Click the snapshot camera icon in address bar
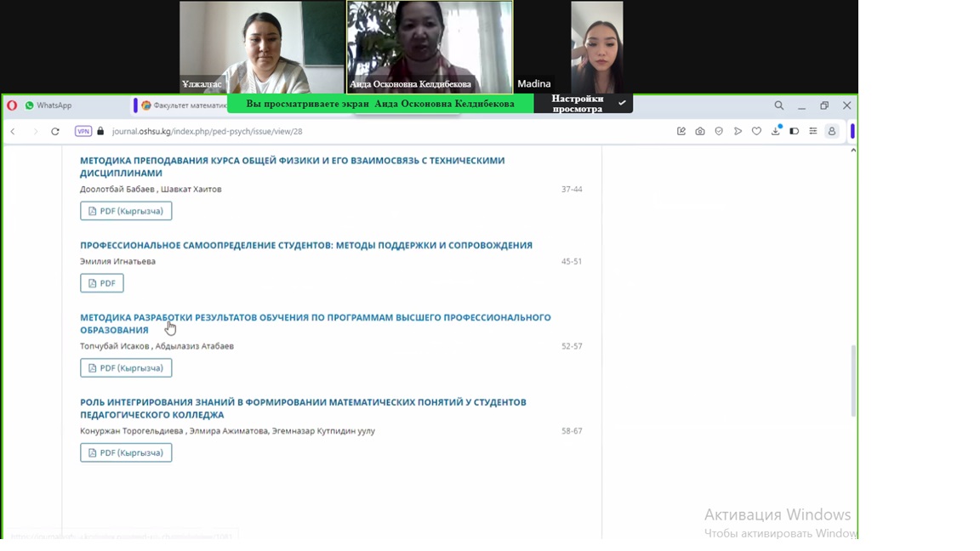980x551 pixels. point(700,132)
